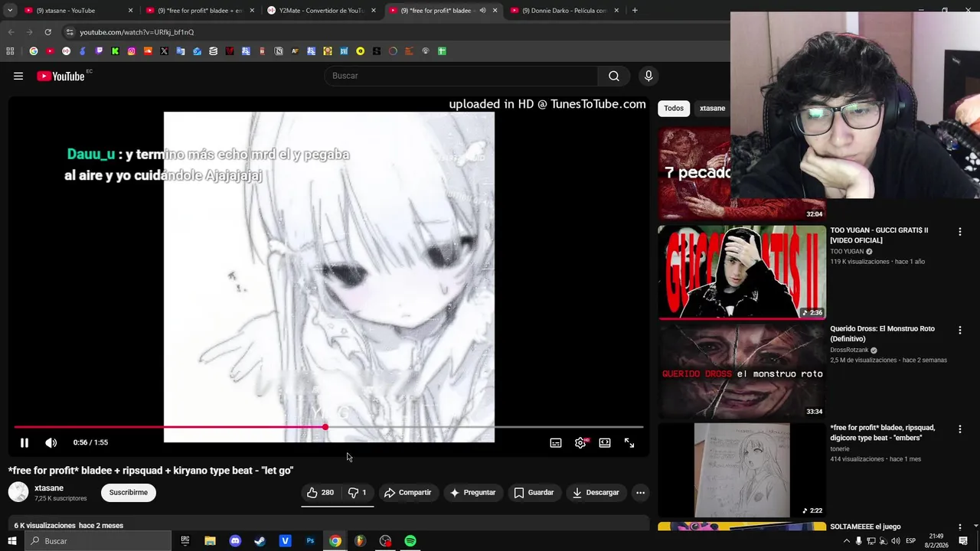This screenshot has height=551, width=980.
Task: Open the xtasane channel name link
Action: point(49,487)
